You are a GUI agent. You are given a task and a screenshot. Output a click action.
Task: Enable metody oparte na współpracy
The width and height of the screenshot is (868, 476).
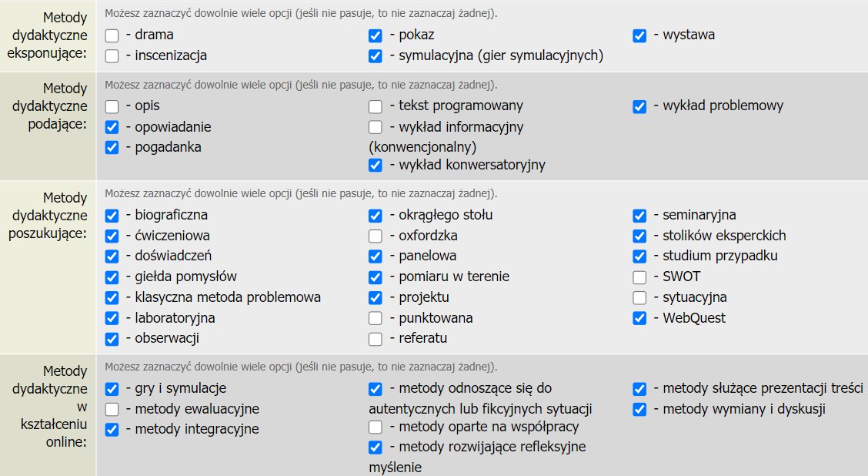[376, 427]
